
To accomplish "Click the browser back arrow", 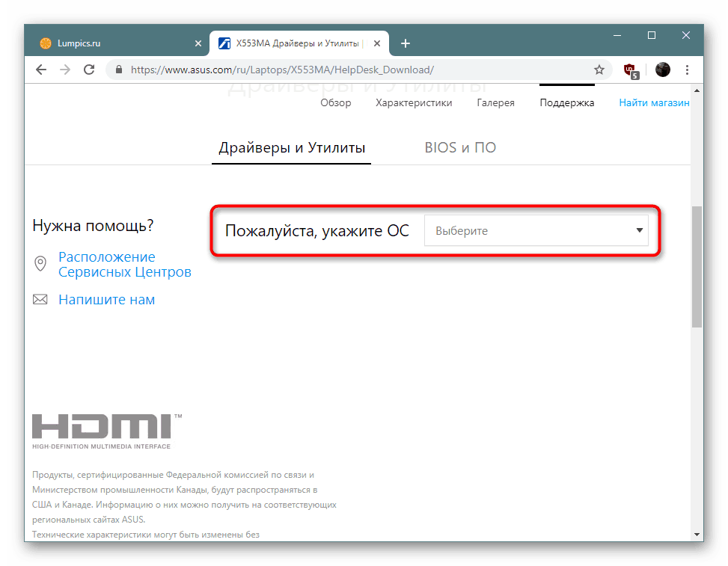I will pos(41,70).
